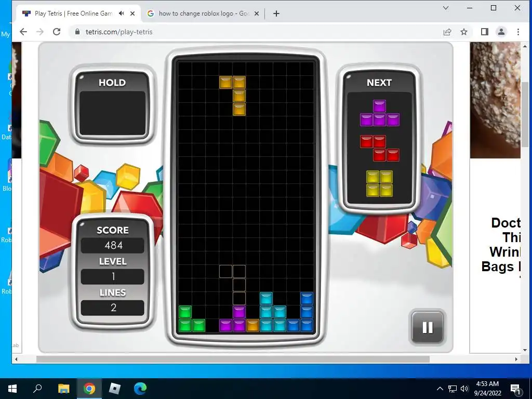Pause the Tetris game

coord(428,327)
